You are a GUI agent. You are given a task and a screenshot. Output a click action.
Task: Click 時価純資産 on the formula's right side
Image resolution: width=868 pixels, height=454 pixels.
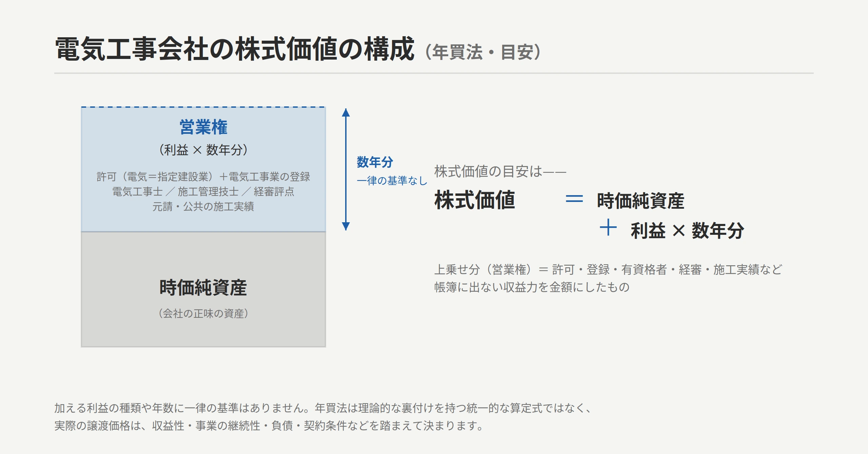coord(641,201)
